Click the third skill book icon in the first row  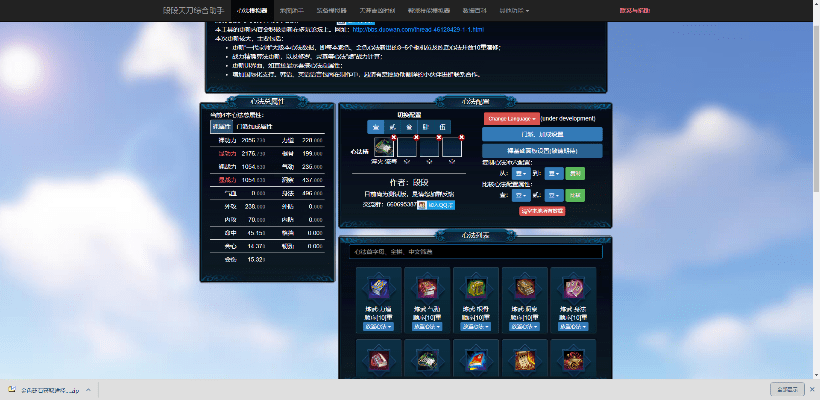click(476, 288)
